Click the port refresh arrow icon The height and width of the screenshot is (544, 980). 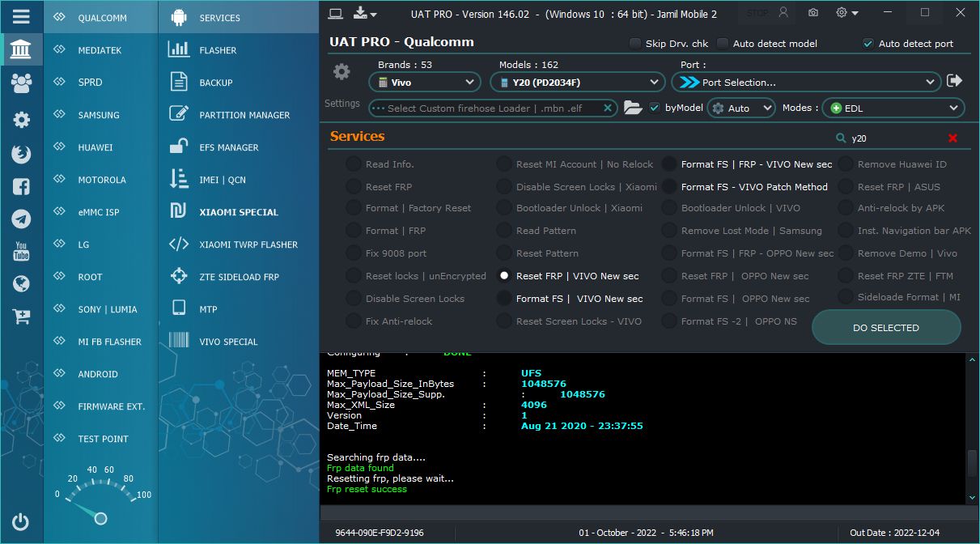pyautogui.click(x=955, y=81)
